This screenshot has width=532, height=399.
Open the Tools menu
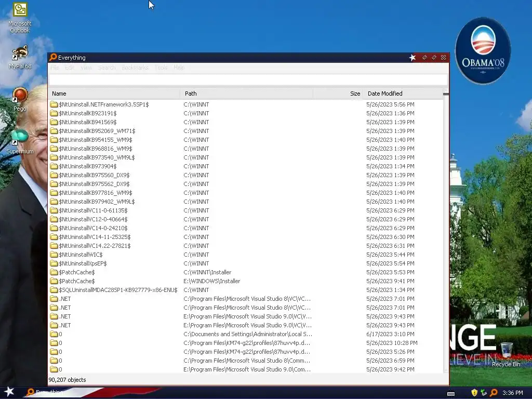pos(161,68)
